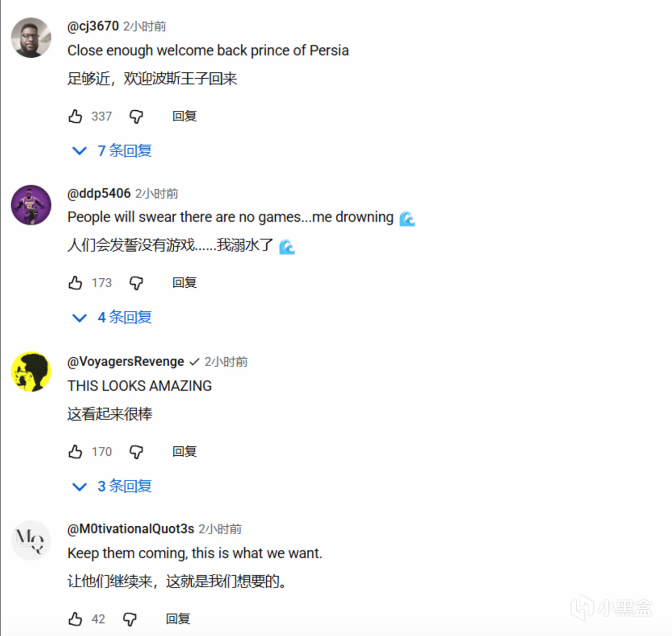Expand the 4 replies under @ddp5406
Viewport: 672px width, 636px height.
[x=112, y=317]
